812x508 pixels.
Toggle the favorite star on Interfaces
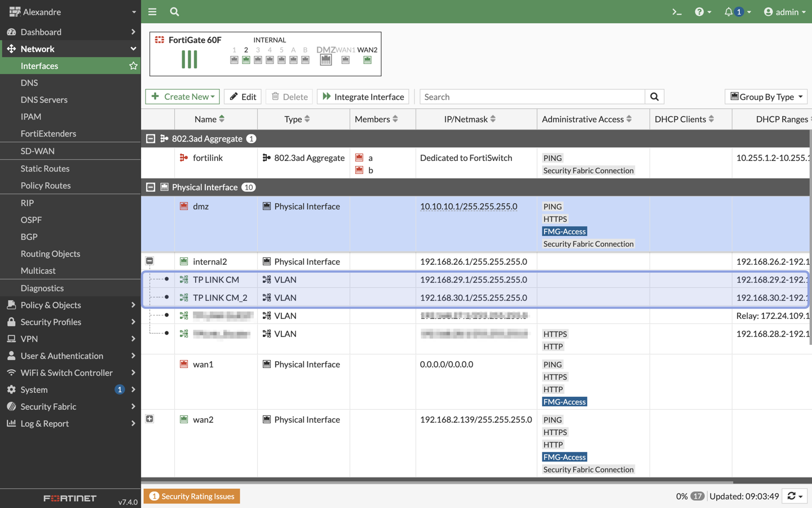tap(134, 65)
